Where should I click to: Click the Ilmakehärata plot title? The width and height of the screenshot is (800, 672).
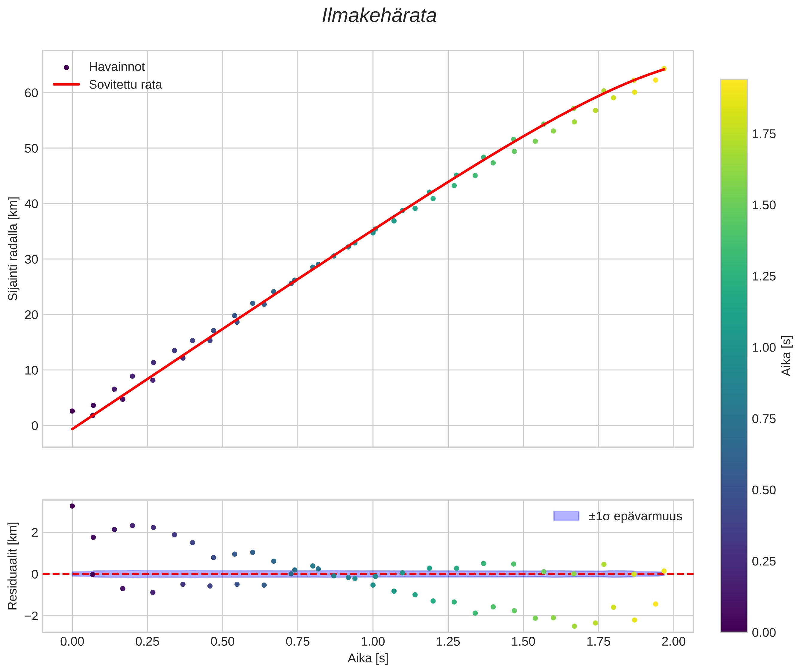379,16
